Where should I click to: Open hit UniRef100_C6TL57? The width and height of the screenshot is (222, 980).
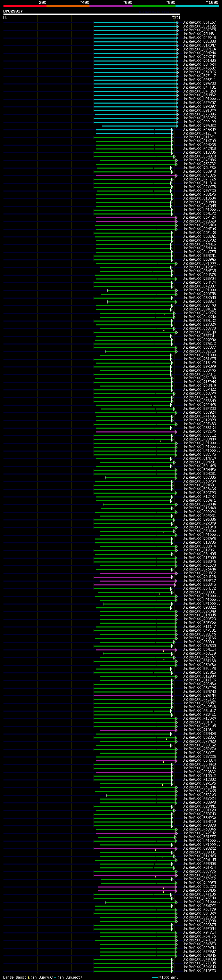[x=199, y=23]
